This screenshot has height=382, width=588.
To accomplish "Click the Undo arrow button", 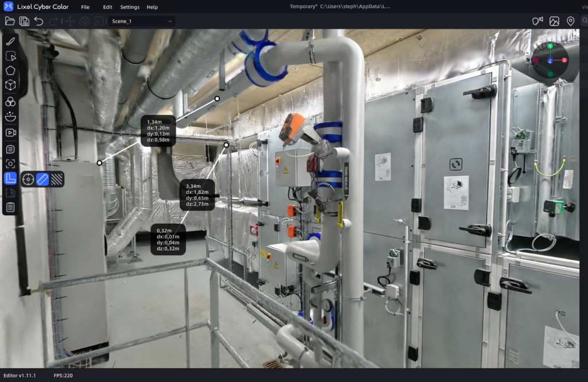I will coord(39,21).
